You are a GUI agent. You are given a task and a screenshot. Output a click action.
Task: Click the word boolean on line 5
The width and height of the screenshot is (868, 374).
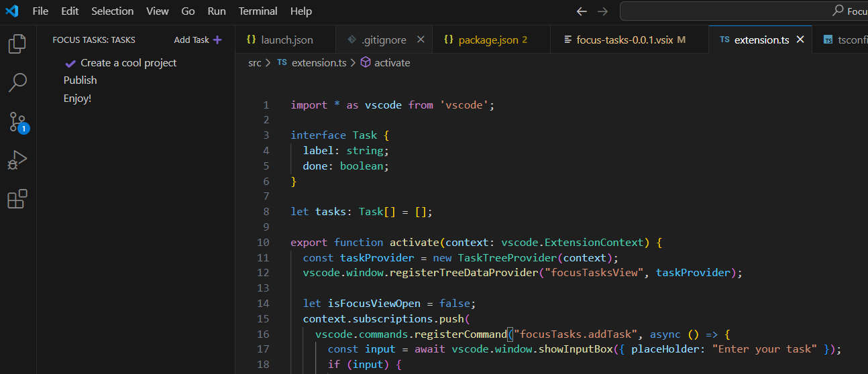tap(362, 166)
